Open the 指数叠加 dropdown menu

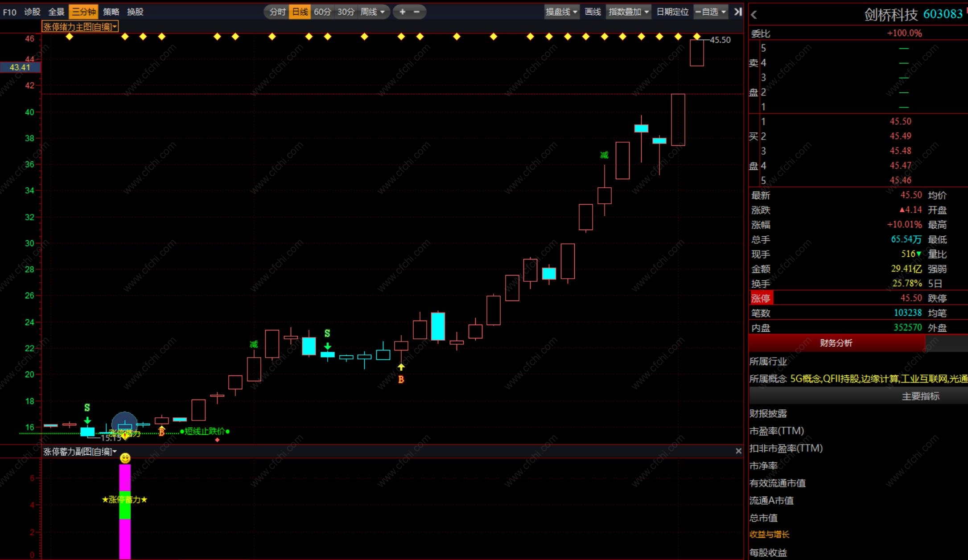click(x=628, y=12)
